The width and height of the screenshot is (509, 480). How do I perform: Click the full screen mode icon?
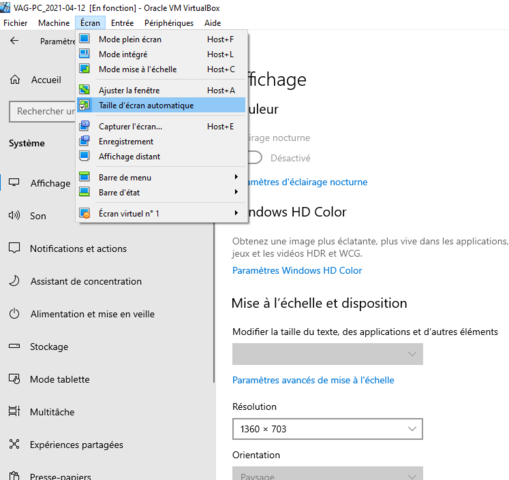84,39
